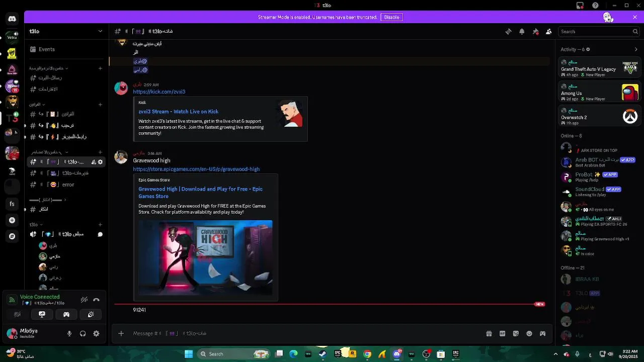Collapse the first category with رسائل-البوت
644x362 pixels.
tap(49, 68)
